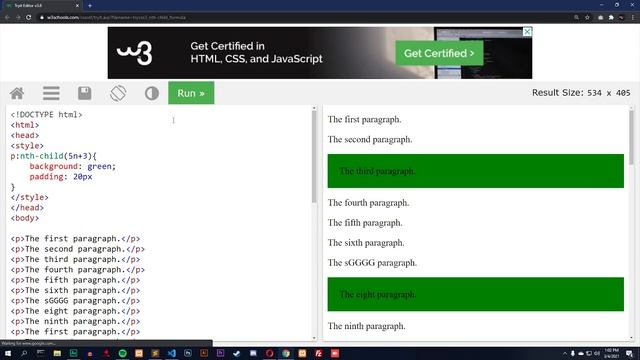Viewport: 640px width, 360px height.
Task: Click the green 'The eight paragraph.' result block
Action: (476, 294)
